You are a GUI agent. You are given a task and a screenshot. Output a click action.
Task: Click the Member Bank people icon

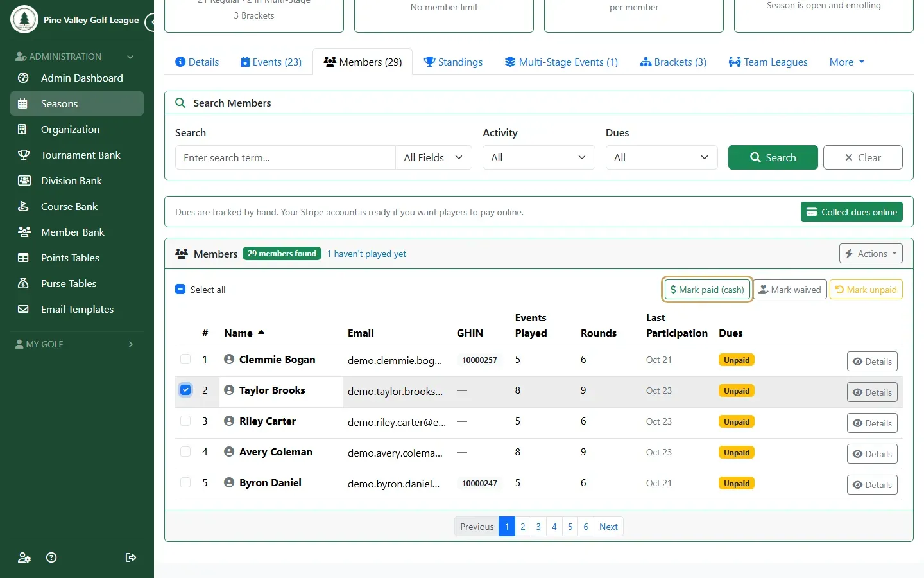pyautogui.click(x=24, y=232)
